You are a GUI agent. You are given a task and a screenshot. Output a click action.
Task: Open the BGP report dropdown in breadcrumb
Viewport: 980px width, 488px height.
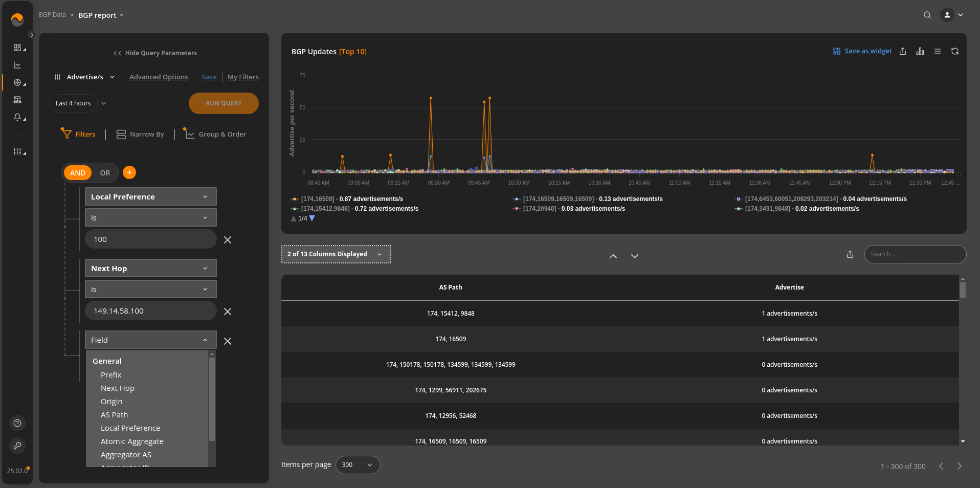(101, 15)
